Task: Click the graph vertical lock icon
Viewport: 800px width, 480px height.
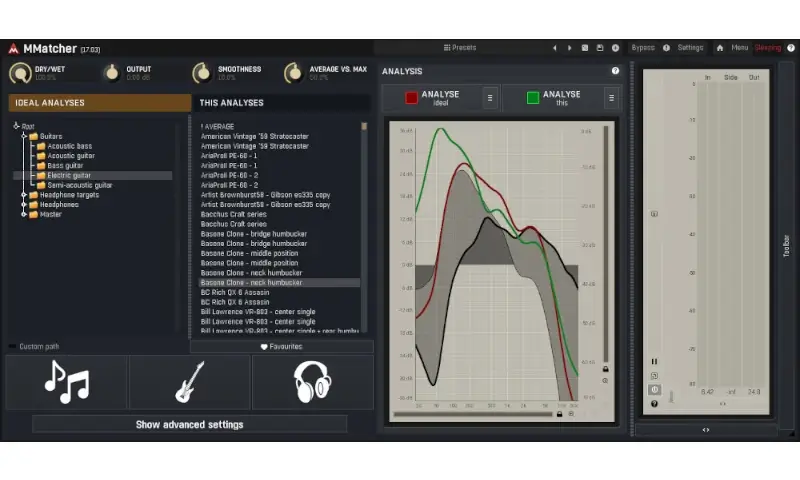Action: tap(606, 369)
